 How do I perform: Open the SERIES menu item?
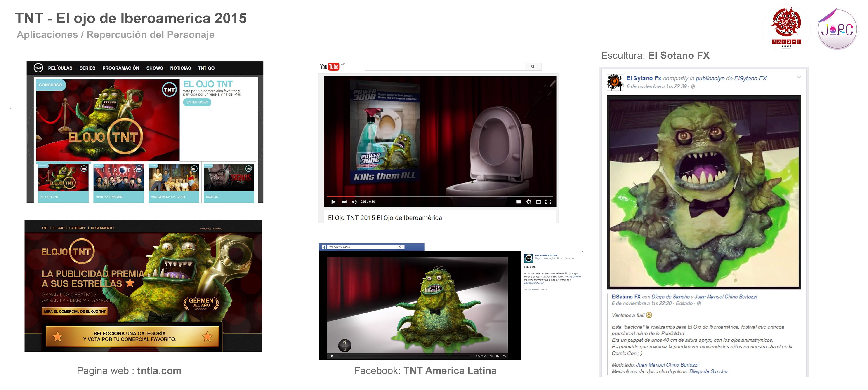[87, 68]
